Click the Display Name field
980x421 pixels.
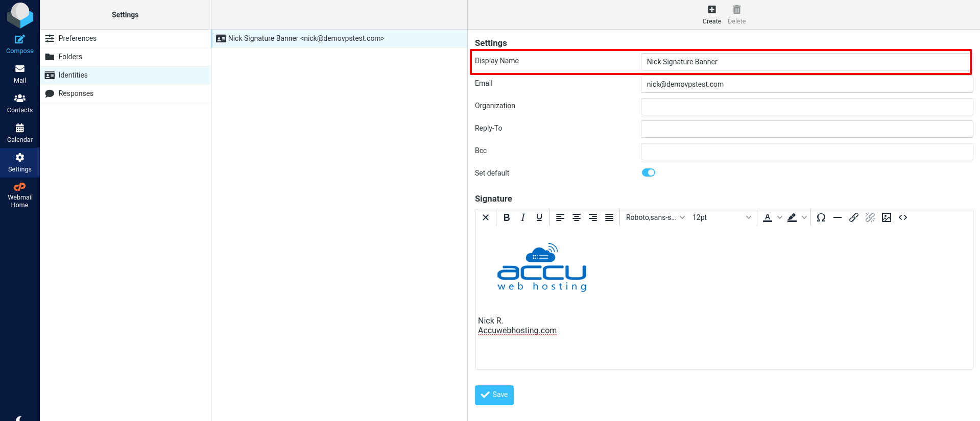806,62
